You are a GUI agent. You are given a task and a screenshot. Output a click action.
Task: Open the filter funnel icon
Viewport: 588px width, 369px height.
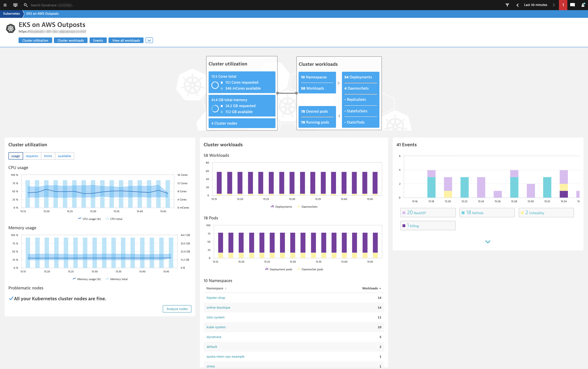coord(507,5)
